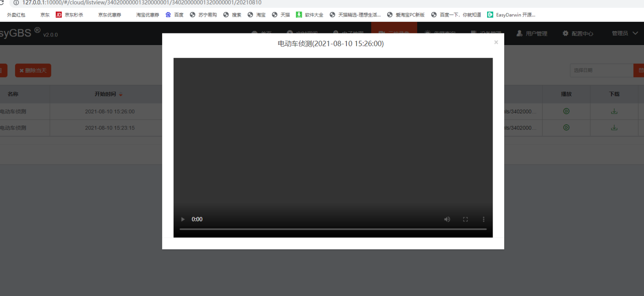The height and width of the screenshot is (296, 644).
Task: Click the 名称 column header
Action: tap(13, 94)
